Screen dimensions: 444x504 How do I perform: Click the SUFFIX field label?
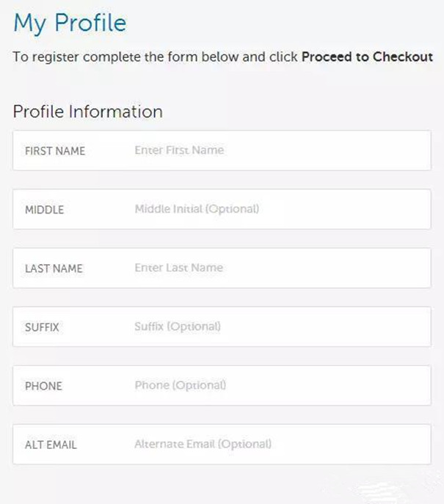click(x=42, y=327)
